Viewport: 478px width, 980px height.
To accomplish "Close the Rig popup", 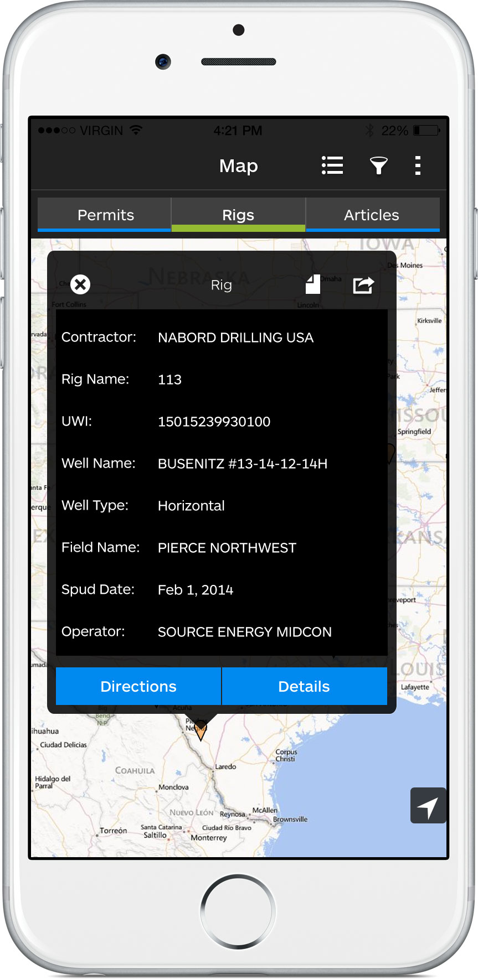I will 80,284.
